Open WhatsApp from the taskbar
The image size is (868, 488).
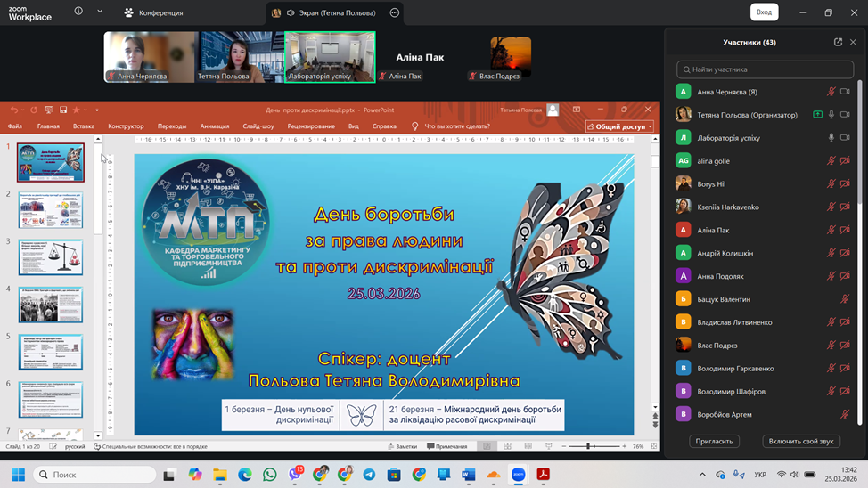point(270,475)
